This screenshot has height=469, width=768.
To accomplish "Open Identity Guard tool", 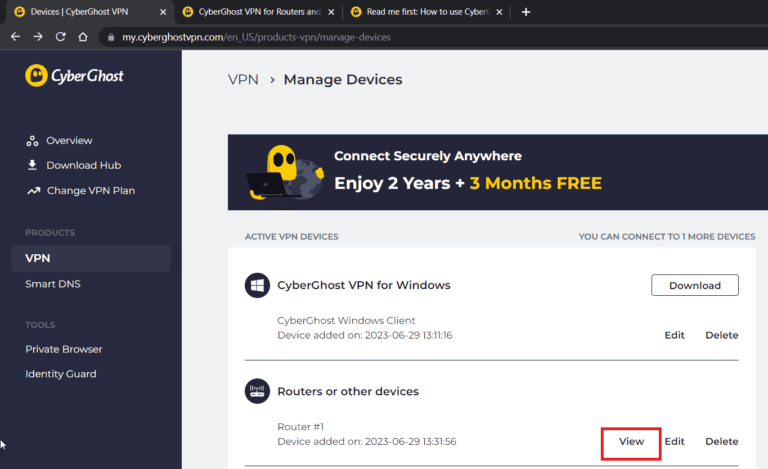I will click(60, 374).
